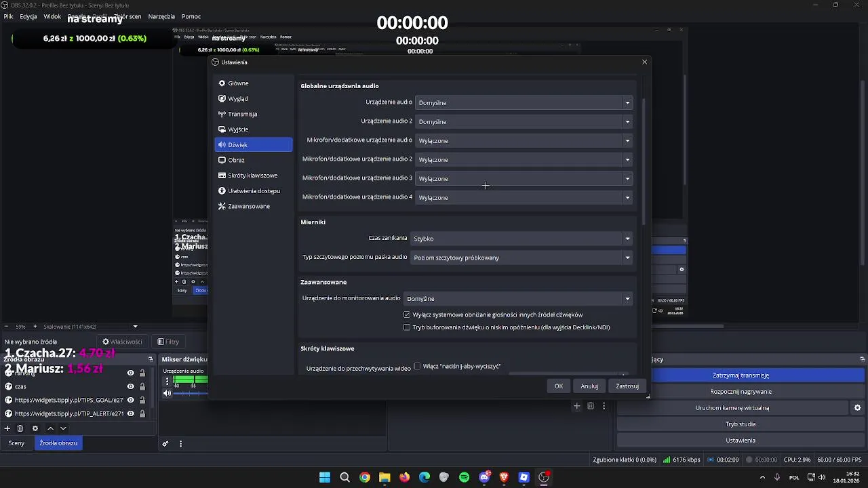The width and height of the screenshot is (868, 488).
Task: Toggle visibility of czas source
Action: 131,386
